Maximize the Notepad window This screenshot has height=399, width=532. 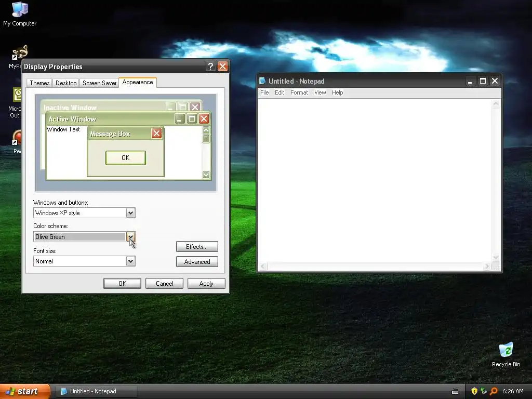point(483,81)
